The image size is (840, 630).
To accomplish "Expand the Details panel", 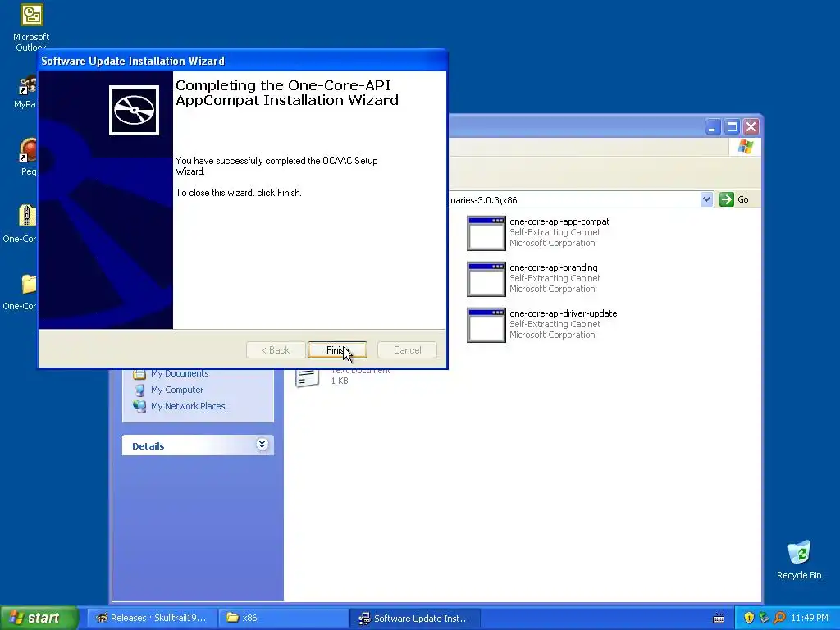I will pos(262,444).
